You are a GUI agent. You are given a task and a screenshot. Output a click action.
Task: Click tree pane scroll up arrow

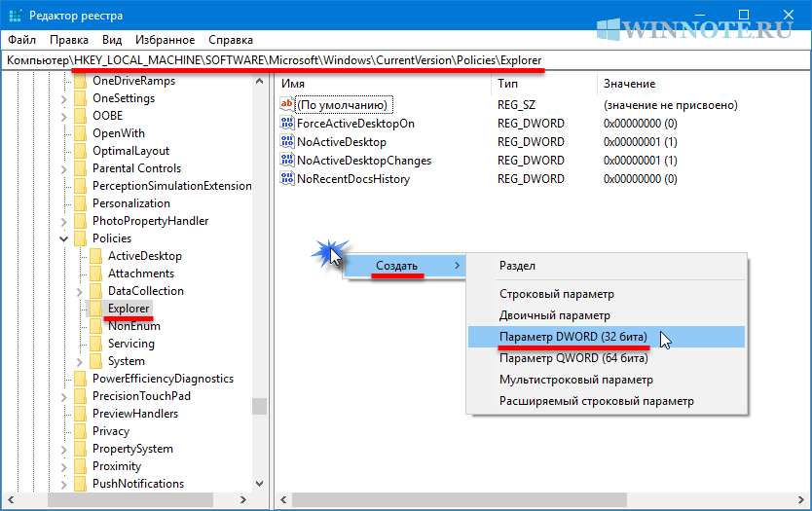[x=259, y=81]
